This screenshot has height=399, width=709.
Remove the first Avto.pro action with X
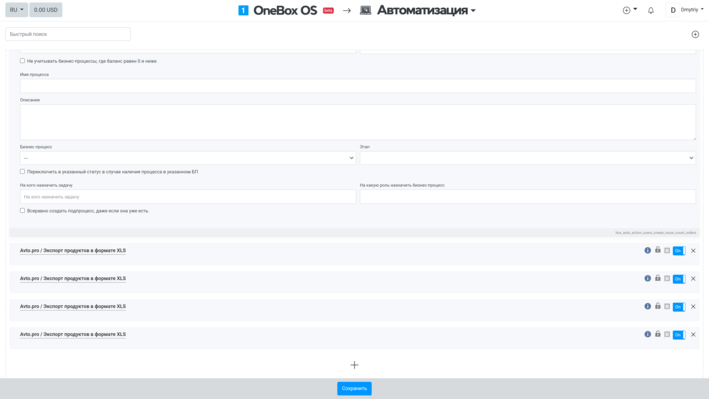tap(693, 251)
